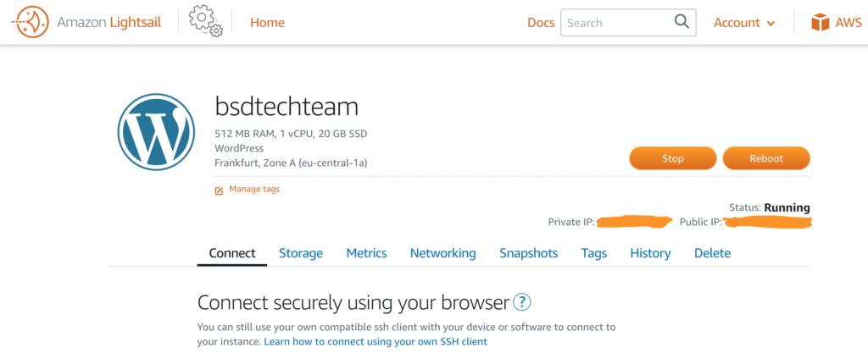The image size is (868, 364).
Task: Click the WordPress instance logo
Action: click(156, 132)
